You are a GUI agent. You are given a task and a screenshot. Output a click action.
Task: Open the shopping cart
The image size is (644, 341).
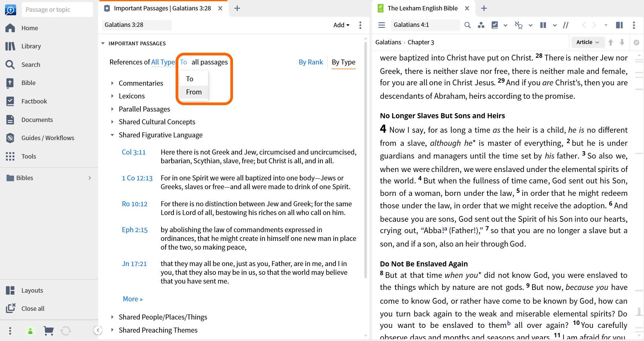[x=49, y=331]
